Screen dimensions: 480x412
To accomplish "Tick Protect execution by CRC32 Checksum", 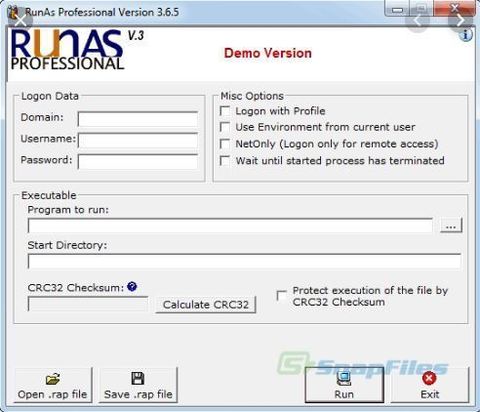I will [282, 295].
